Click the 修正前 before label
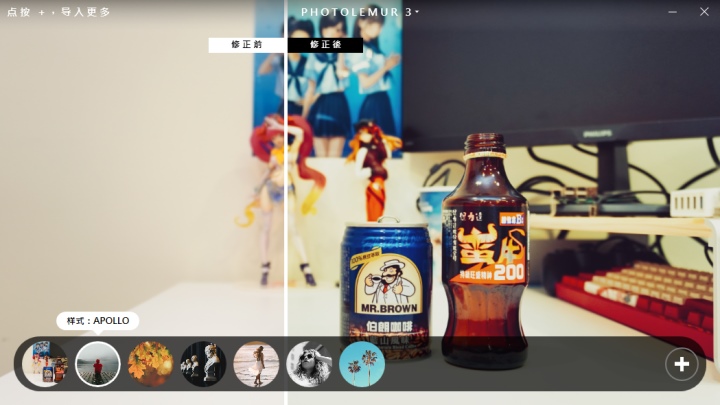Viewport: 720px width, 405px height. point(247,45)
